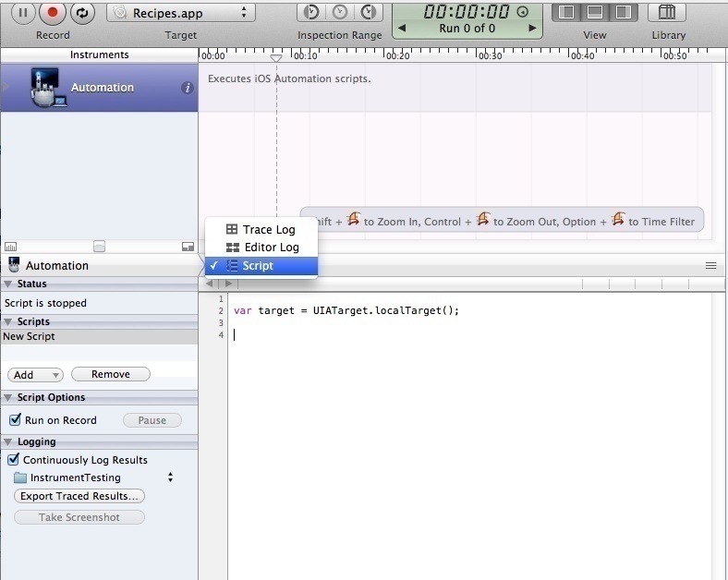Screen dimensions: 728x580
Task: Navigate forward in the script editor
Action: point(228,283)
